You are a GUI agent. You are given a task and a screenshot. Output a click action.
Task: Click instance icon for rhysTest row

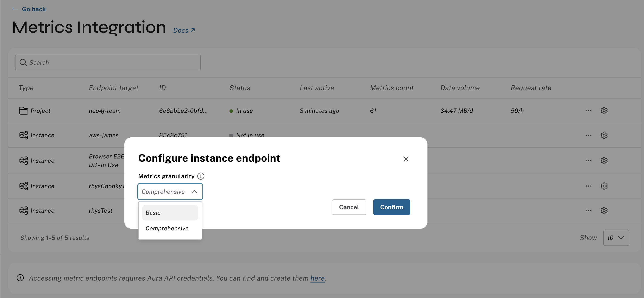23,211
